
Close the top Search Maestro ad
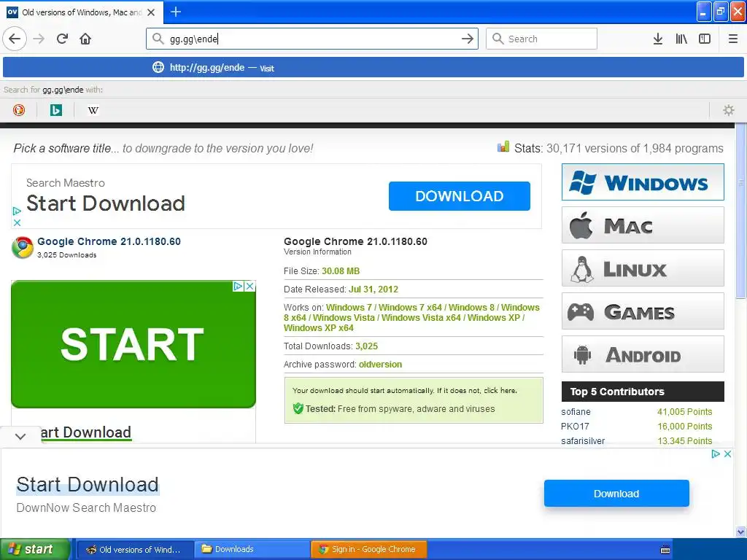[x=18, y=222]
